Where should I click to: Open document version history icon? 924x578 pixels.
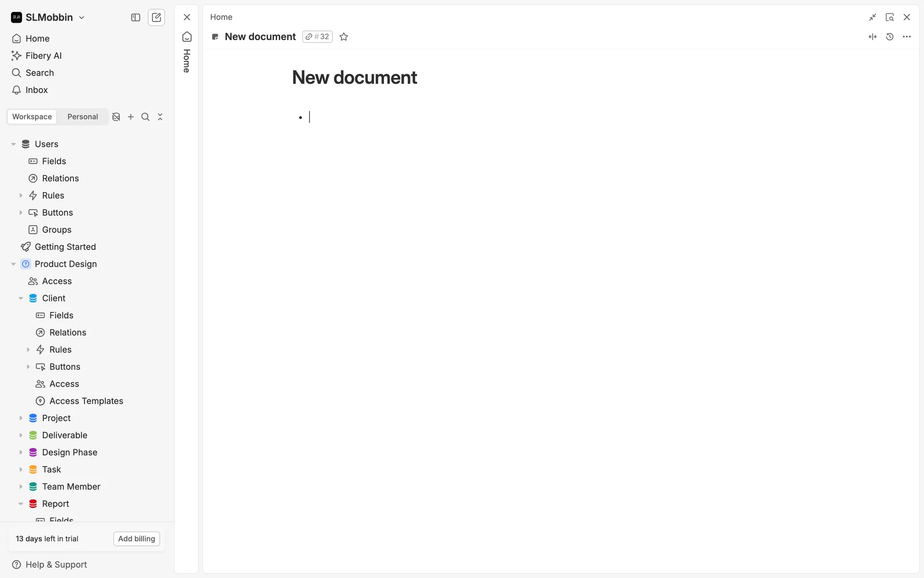tap(890, 37)
